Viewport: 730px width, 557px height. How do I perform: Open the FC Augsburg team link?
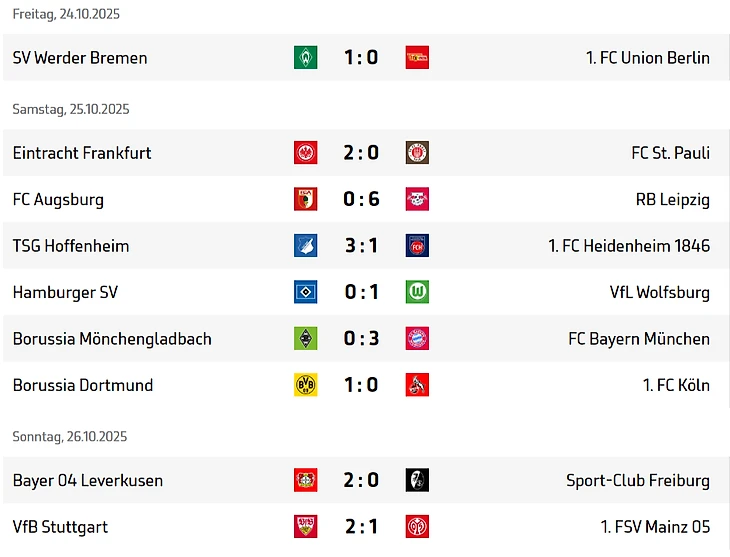(x=58, y=199)
